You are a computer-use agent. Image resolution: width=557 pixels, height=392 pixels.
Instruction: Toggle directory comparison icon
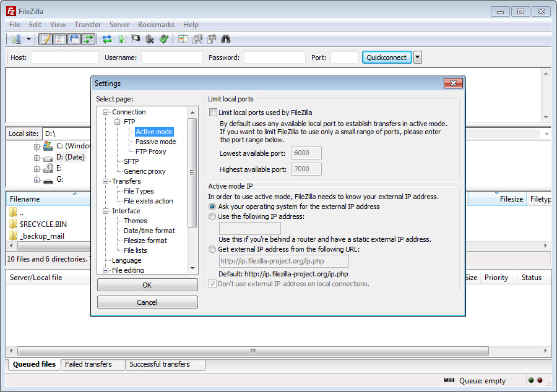[x=197, y=39]
